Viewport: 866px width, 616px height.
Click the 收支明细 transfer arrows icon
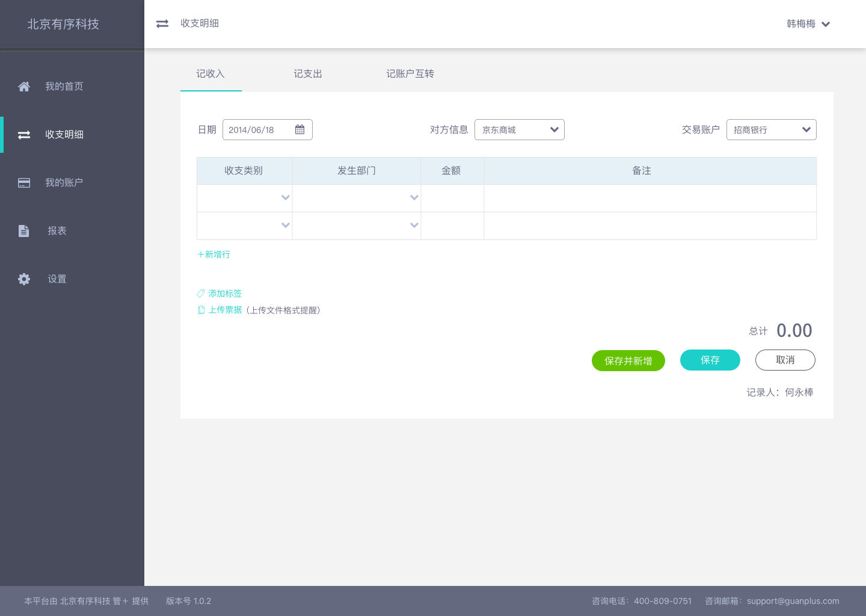24,134
